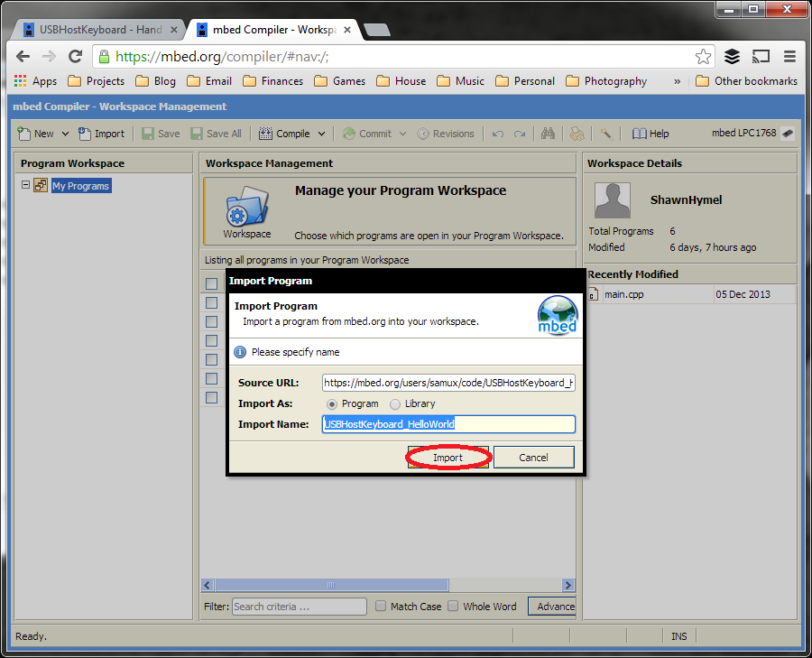Expand the Compile dropdown arrow
This screenshot has width=812, height=658.
(321, 134)
